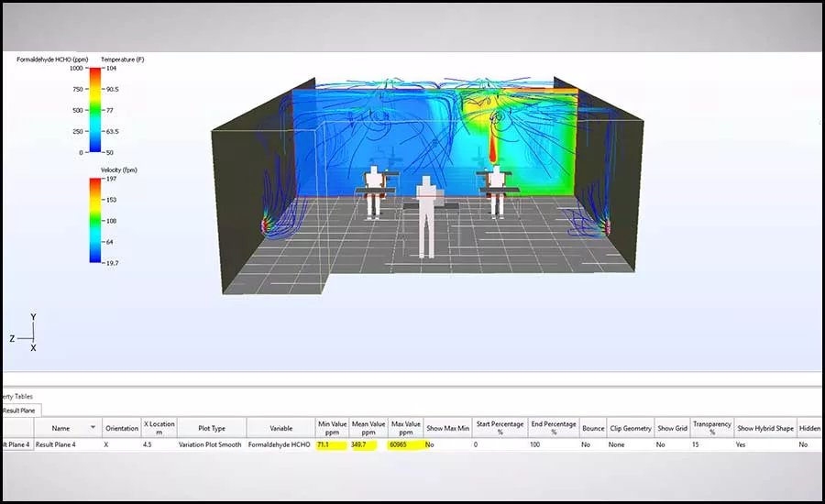Edit the Transparency value 15
Screen dimensions: 825x504
(x=712, y=444)
